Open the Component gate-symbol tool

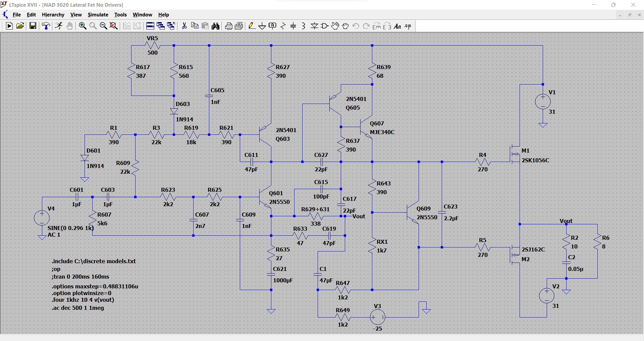325,26
